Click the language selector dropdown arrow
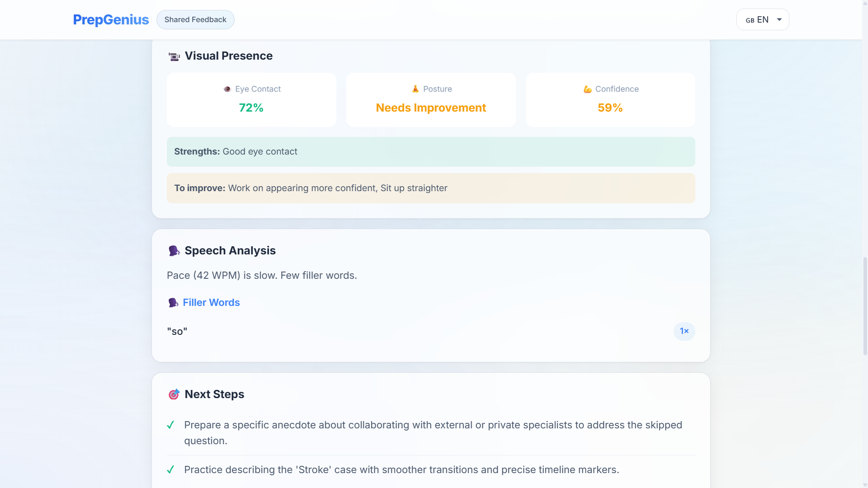Image resolution: width=868 pixels, height=488 pixels. (x=779, y=20)
